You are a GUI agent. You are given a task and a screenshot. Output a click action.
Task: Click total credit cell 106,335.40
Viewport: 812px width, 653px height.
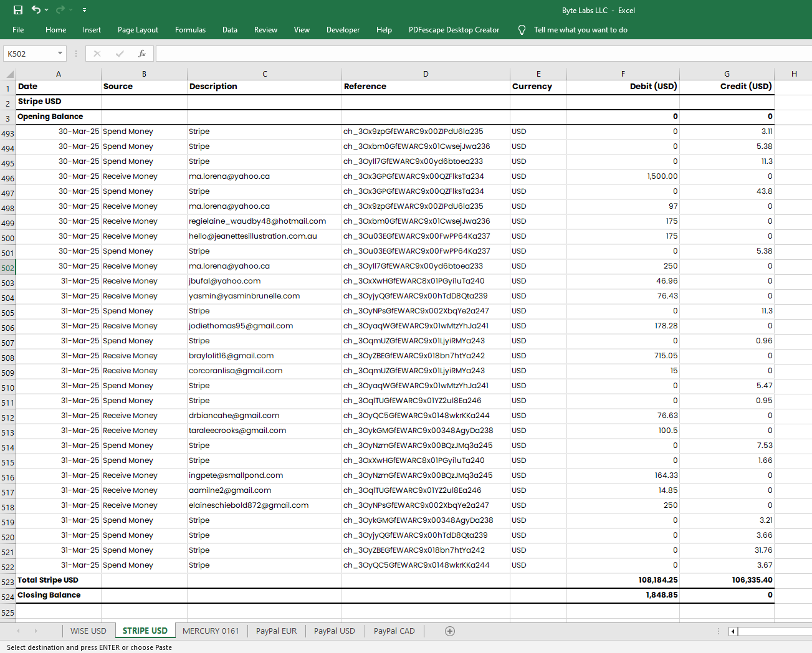(x=727, y=580)
